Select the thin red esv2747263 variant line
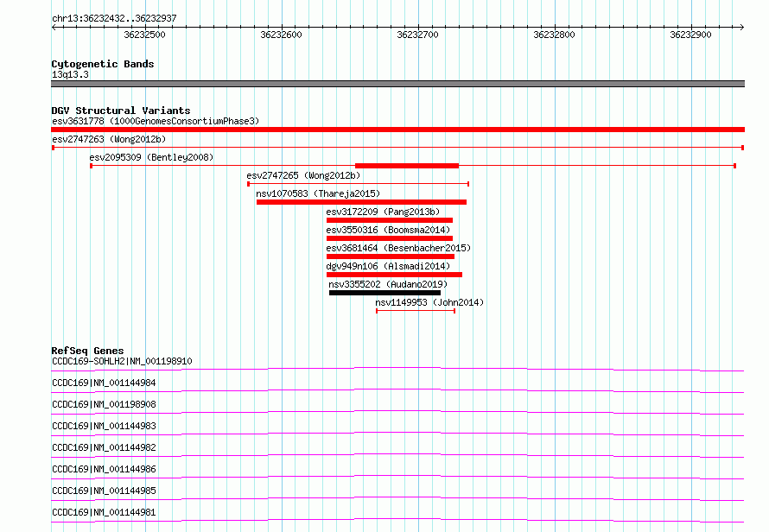The width and height of the screenshot is (769, 532). tap(397, 148)
